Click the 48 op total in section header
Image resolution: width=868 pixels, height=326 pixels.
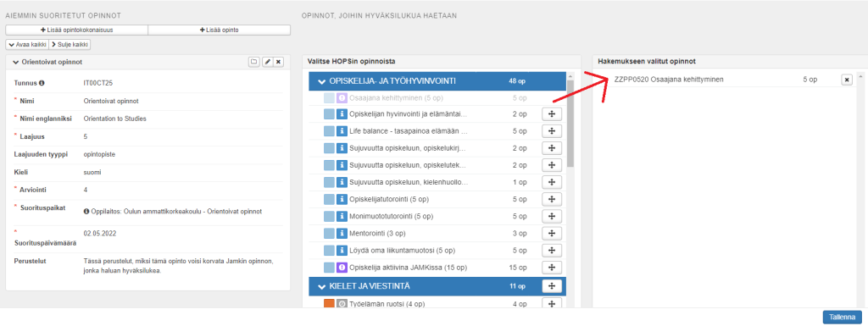click(x=516, y=81)
